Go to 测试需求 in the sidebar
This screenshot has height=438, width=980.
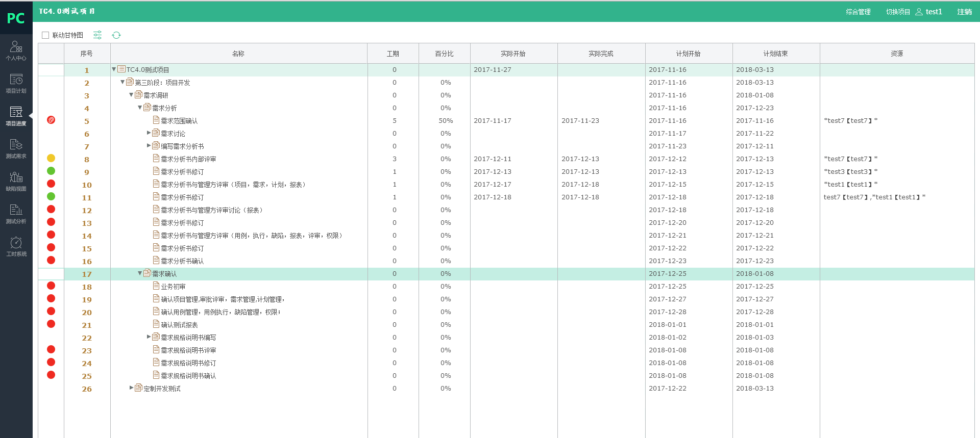coord(16,148)
